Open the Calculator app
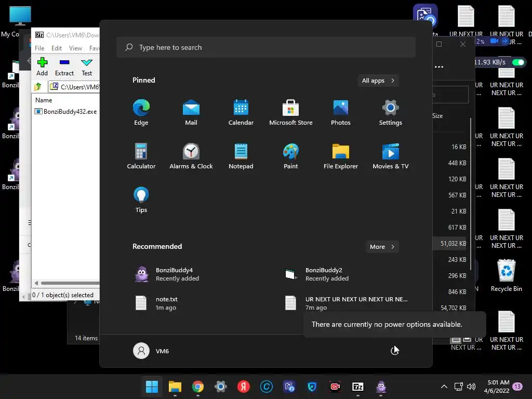This screenshot has width=532, height=399. pos(141,156)
